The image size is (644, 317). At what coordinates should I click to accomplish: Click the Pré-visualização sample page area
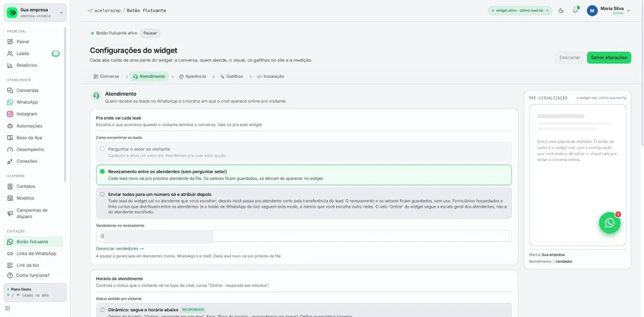click(577, 175)
